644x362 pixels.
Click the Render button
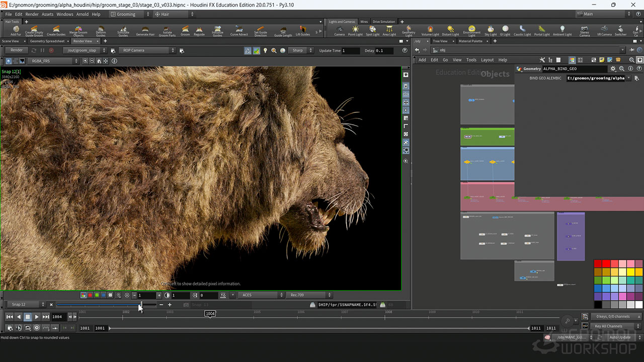pyautogui.click(x=17, y=50)
